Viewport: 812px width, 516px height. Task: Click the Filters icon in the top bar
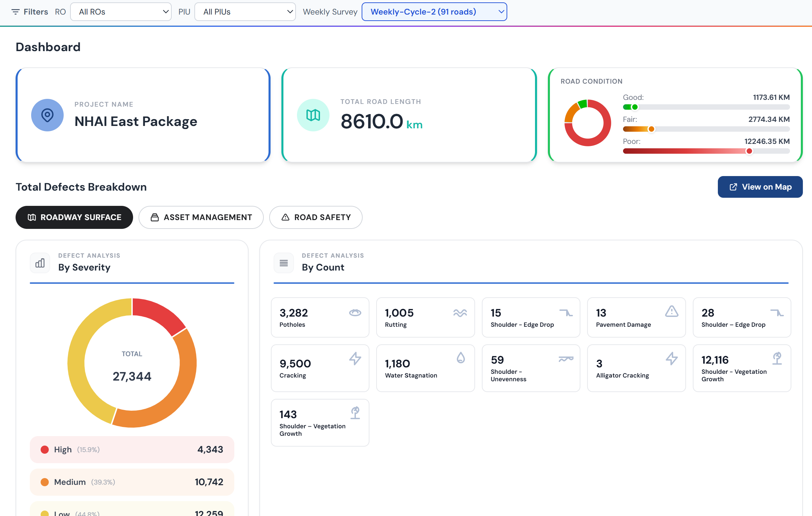[x=15, y=12]
